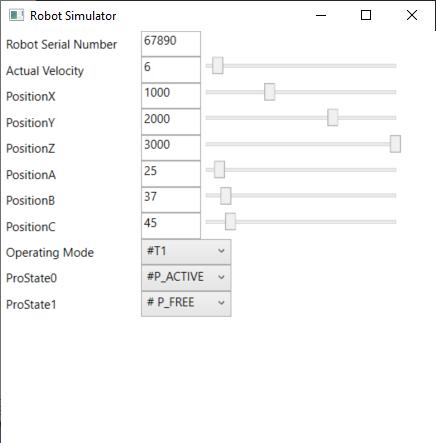
Task: Open the ProState0 dropdown showing #P_ACTIVE
Action: click(x=186, y=278)
